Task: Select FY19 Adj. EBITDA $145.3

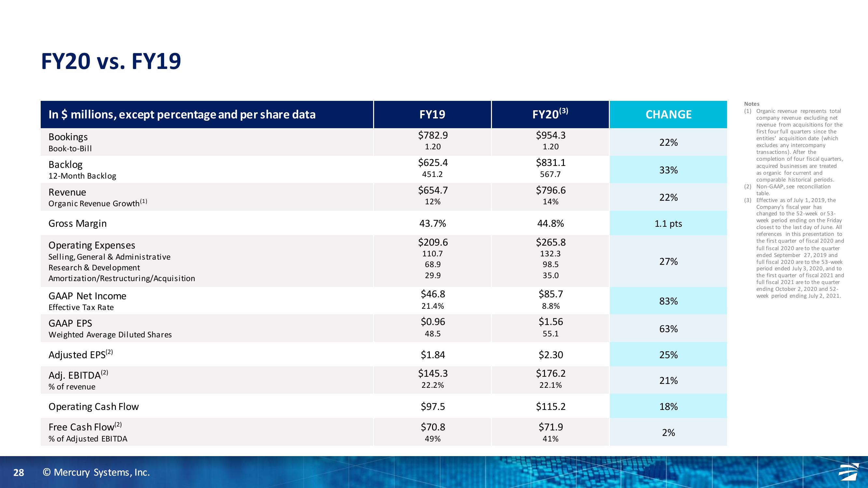Action: (x=433, y=373)
